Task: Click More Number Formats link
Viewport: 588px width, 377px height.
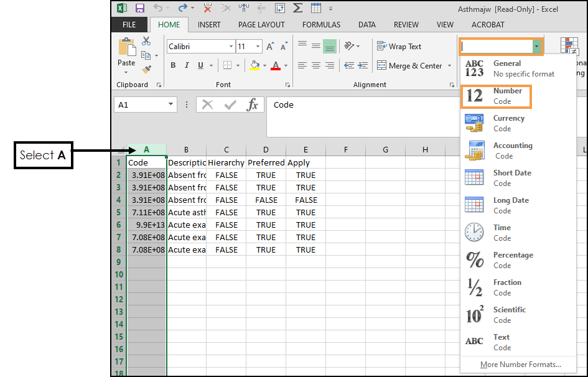Action: [x=520, y=365]
